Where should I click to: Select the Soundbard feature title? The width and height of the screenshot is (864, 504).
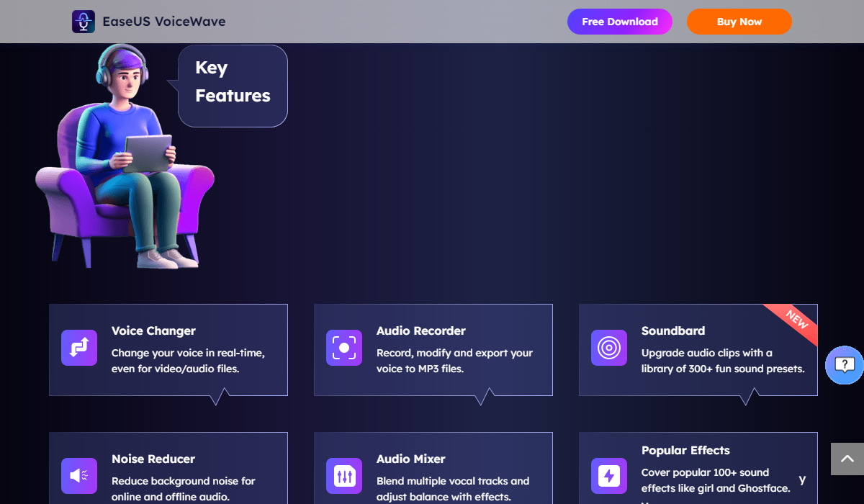[x=673, y=331]
